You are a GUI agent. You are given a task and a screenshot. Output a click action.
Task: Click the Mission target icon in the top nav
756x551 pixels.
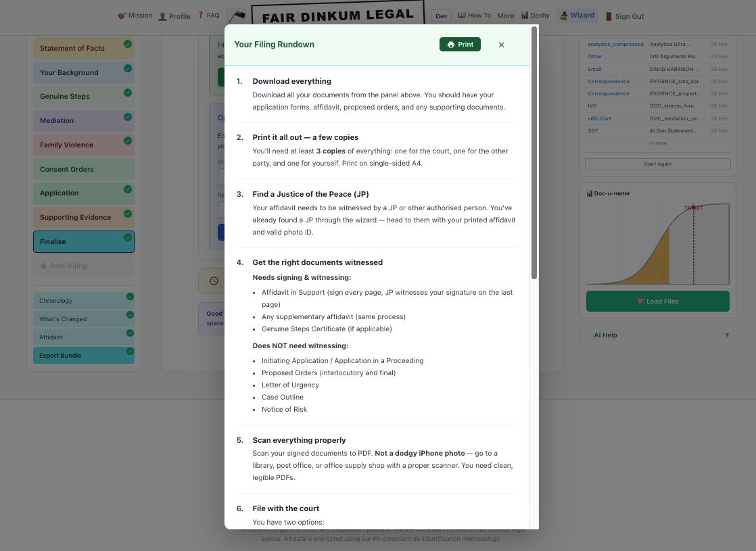pyautogui.click(x=122, y=16)
